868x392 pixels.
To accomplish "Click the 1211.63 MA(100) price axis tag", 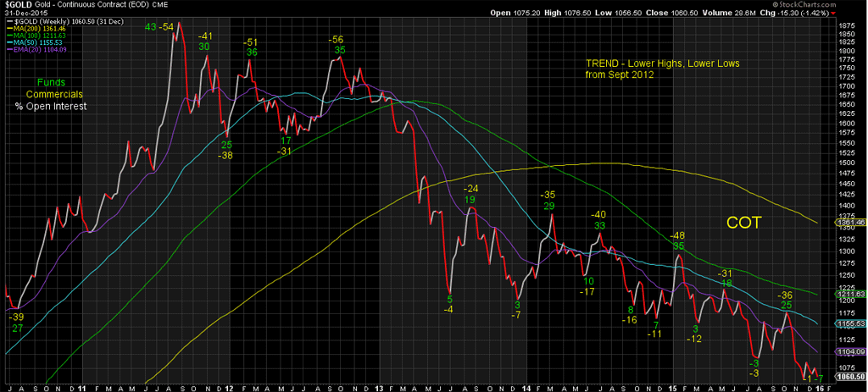I will coord(849,294).
